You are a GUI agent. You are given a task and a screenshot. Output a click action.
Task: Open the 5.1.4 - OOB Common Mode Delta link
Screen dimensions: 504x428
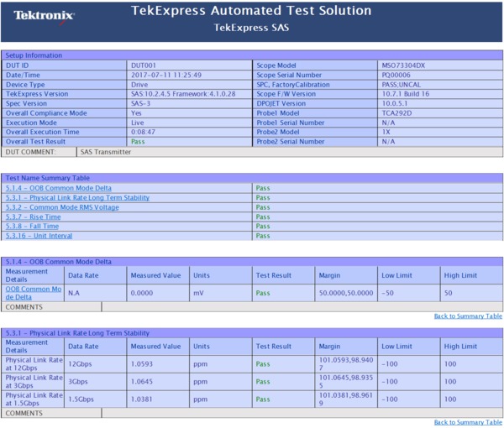(59, 188)
